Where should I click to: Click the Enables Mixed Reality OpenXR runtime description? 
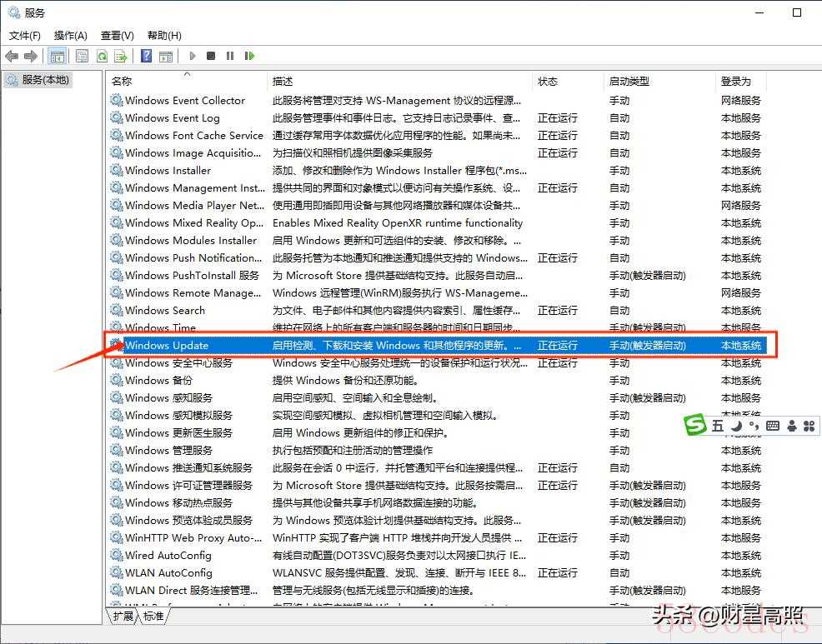(398, 222)
